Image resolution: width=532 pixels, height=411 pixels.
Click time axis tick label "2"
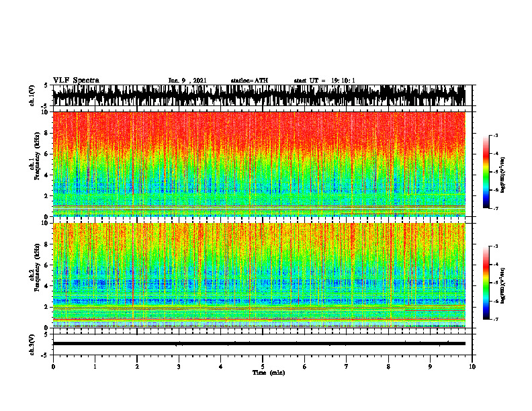click(137, 367)
